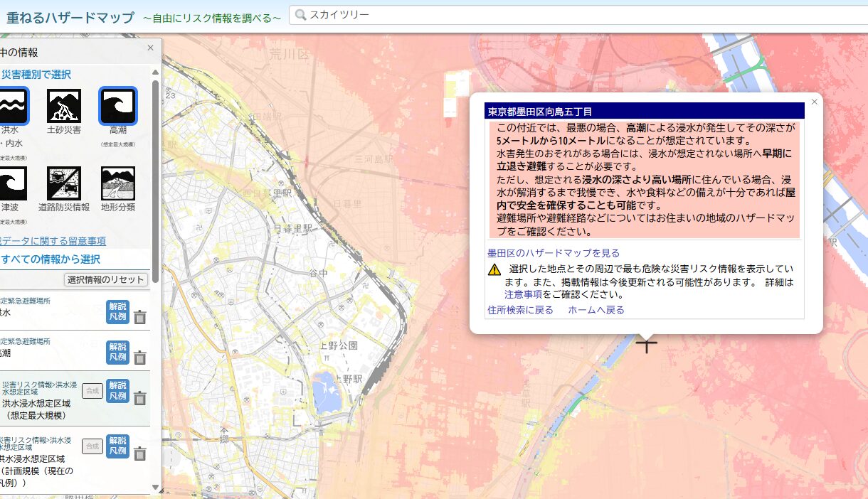Screen dimensions: 868x499
Task: Toggle 合成 for 洪水浸水想定区域（計画規模）
Action: point(92,446)
